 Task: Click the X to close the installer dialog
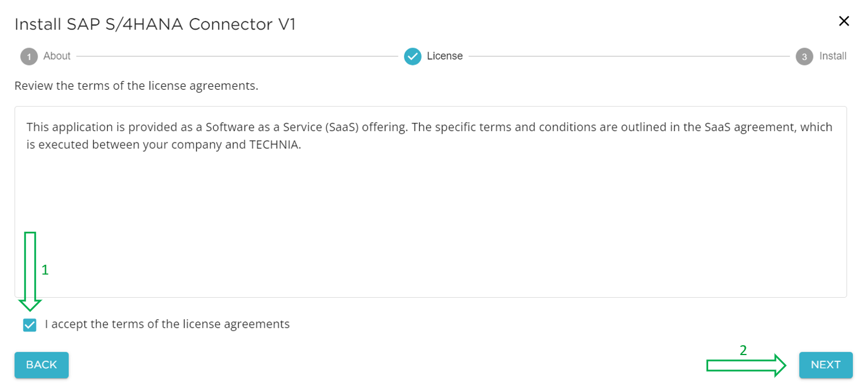[x=844, y=21]
